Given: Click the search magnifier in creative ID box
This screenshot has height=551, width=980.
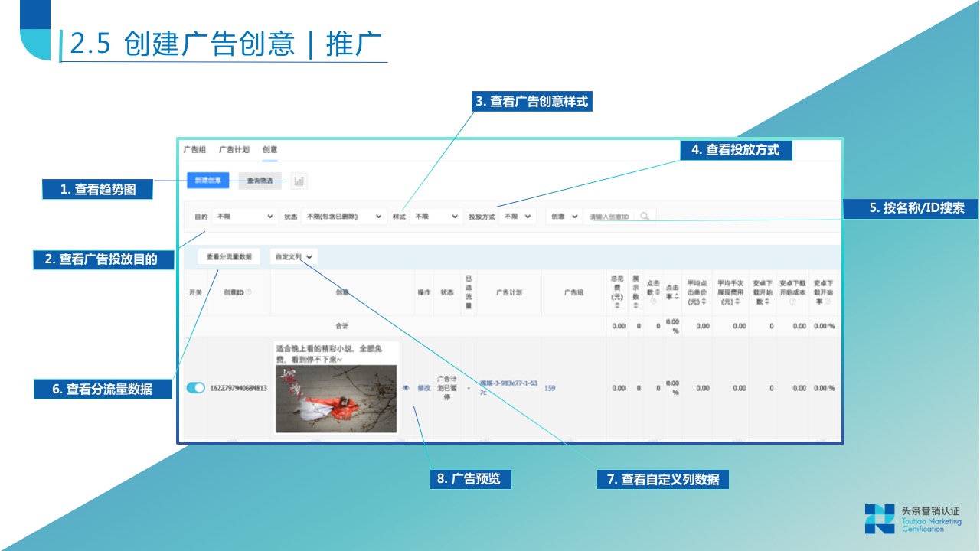Looking at the screenshot, I should point(645,217).
